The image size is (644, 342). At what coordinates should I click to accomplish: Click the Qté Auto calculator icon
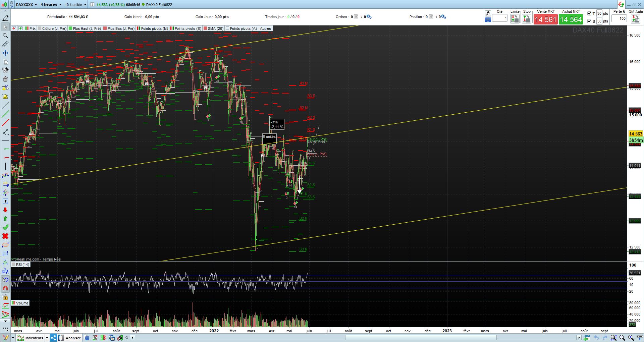[635, 19]
